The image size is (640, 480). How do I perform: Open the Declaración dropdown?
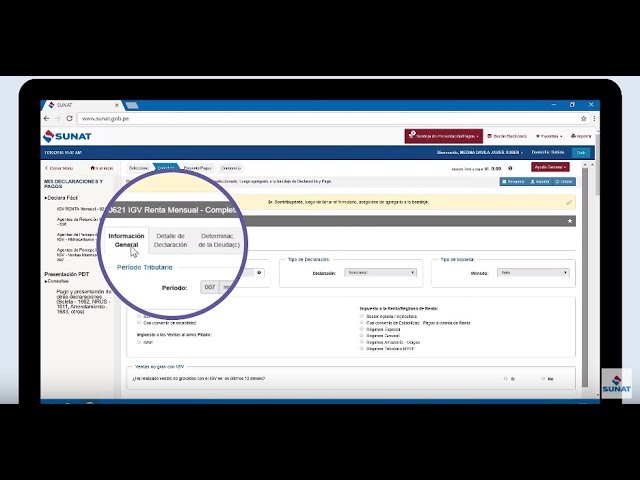[380, 273]
